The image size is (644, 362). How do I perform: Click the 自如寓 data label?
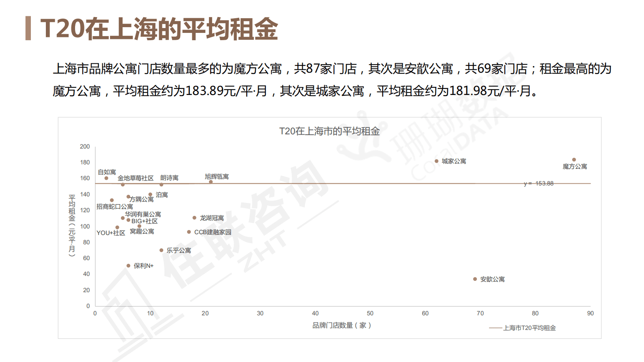[x=107, y=172]
